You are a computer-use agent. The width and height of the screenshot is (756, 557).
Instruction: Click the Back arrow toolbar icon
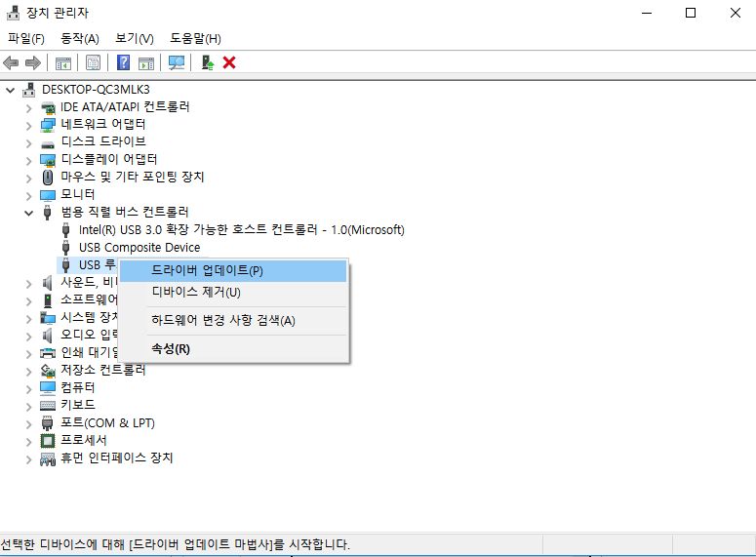pos(11,62)
